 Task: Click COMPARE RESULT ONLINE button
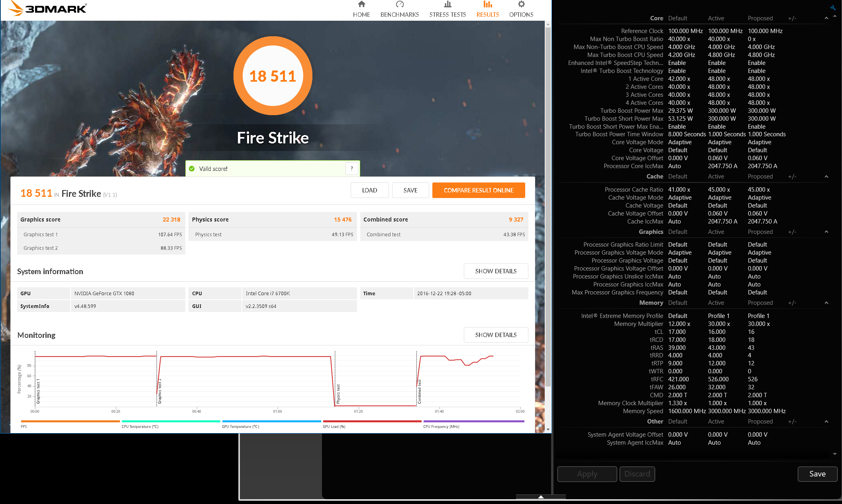[x=479, y=190]
